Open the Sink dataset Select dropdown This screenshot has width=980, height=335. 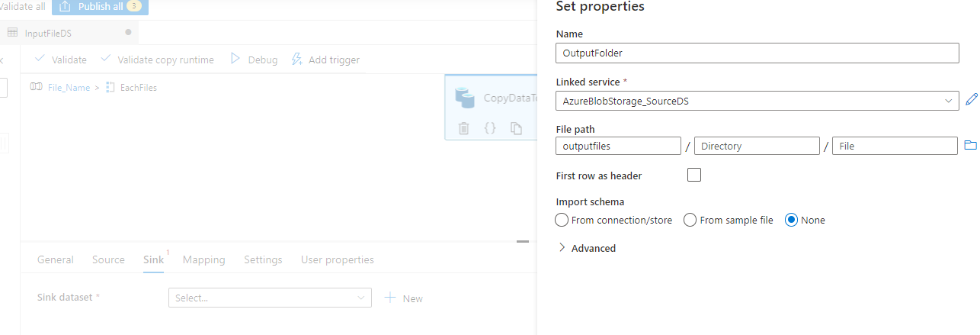pyautogui.click(x=270, y=298)
